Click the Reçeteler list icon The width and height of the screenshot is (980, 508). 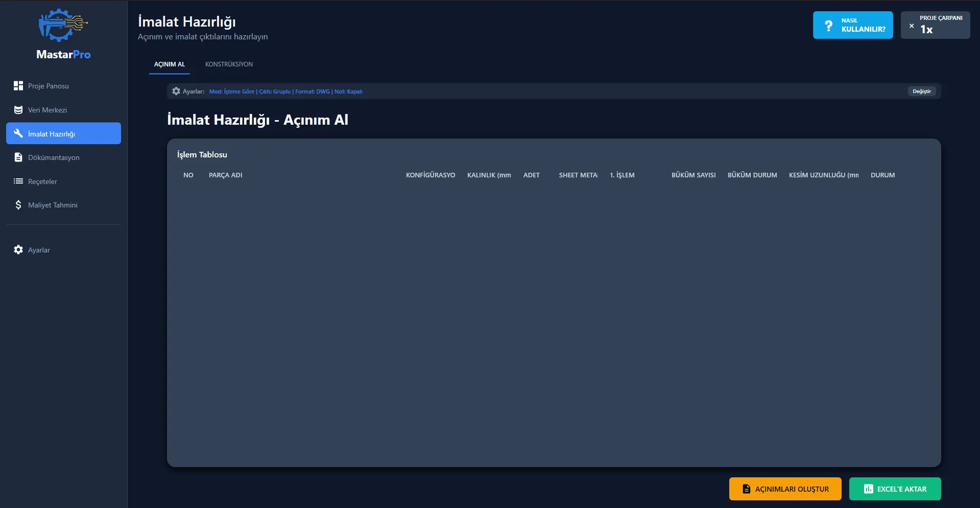[18, 181]
